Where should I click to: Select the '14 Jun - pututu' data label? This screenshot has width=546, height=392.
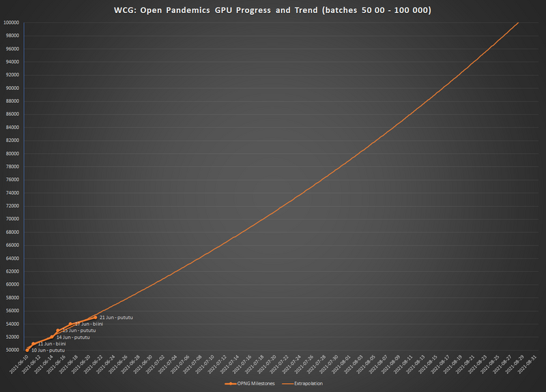[x=73, y=337]
